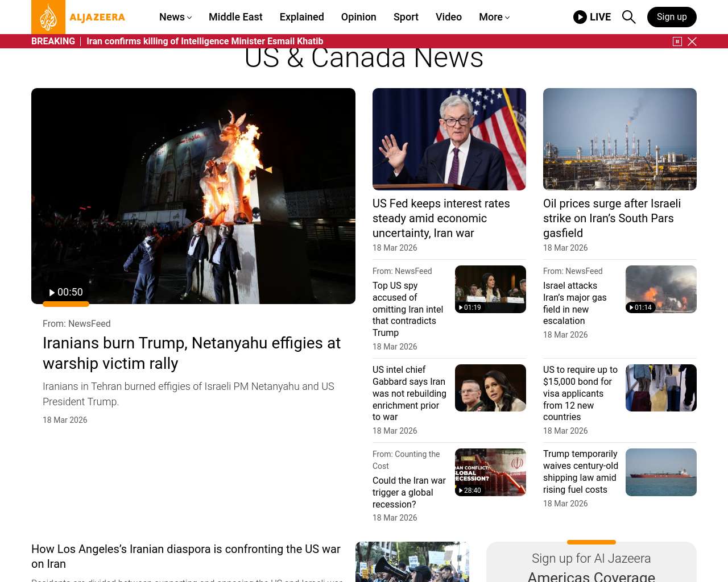Play the 01:19 Top US spy video
Viewport: 728px width, 582px height.
coord(490,289)
